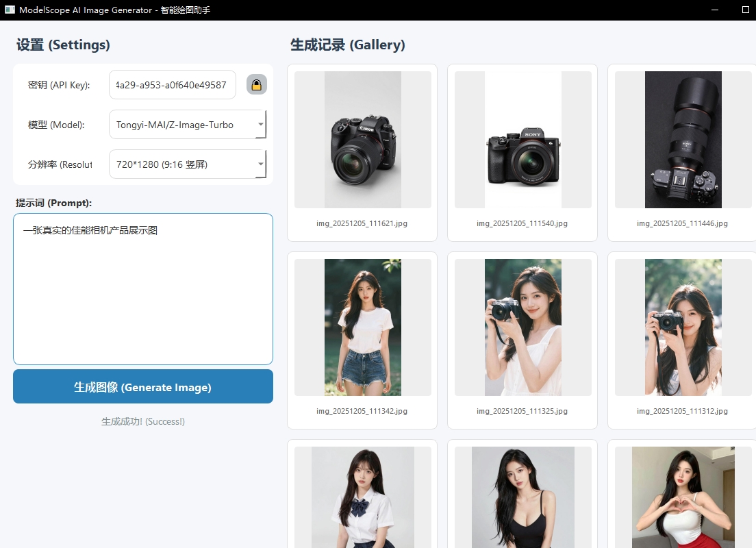Open thumbnail of woman making heart gesture
Screen dimensions: 756x548
(x=683, y=498)
